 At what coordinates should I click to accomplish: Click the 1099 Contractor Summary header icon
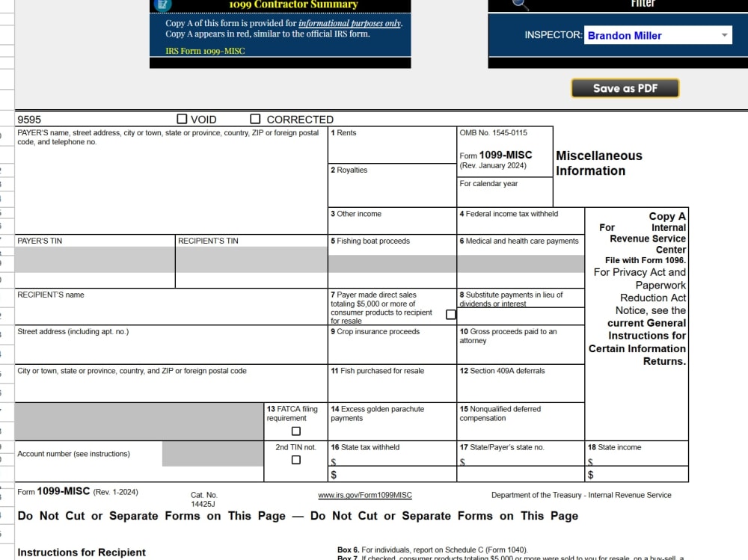162,4
